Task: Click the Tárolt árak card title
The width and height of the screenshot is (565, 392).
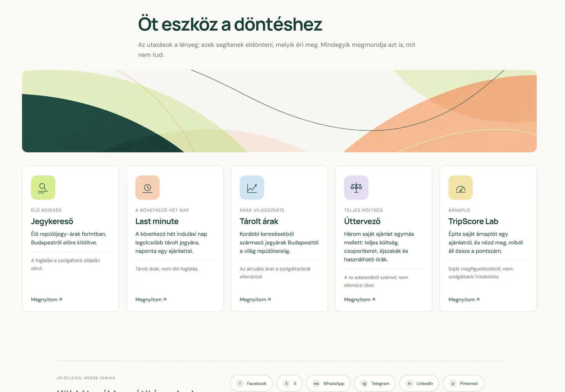Action: [259, 221]
